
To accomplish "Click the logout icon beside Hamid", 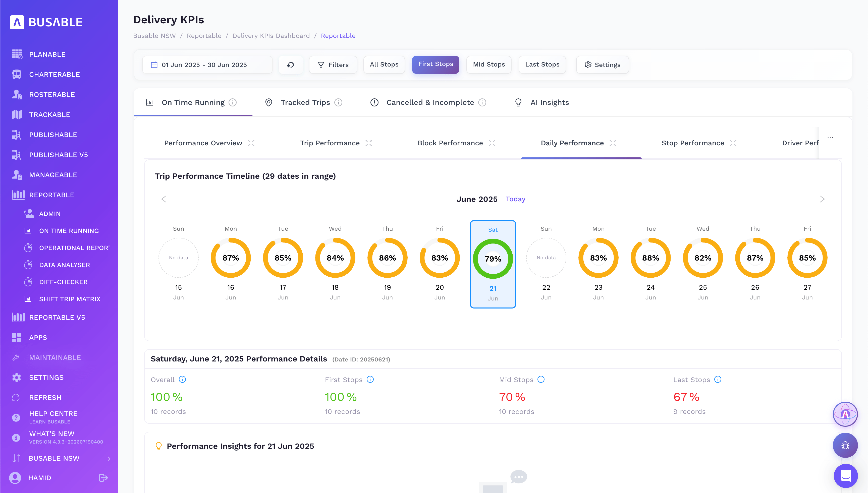I will click(103, 478).
